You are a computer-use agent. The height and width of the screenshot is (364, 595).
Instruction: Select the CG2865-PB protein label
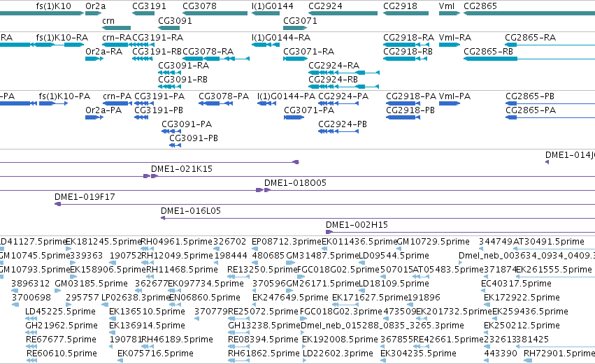[530, 96]
